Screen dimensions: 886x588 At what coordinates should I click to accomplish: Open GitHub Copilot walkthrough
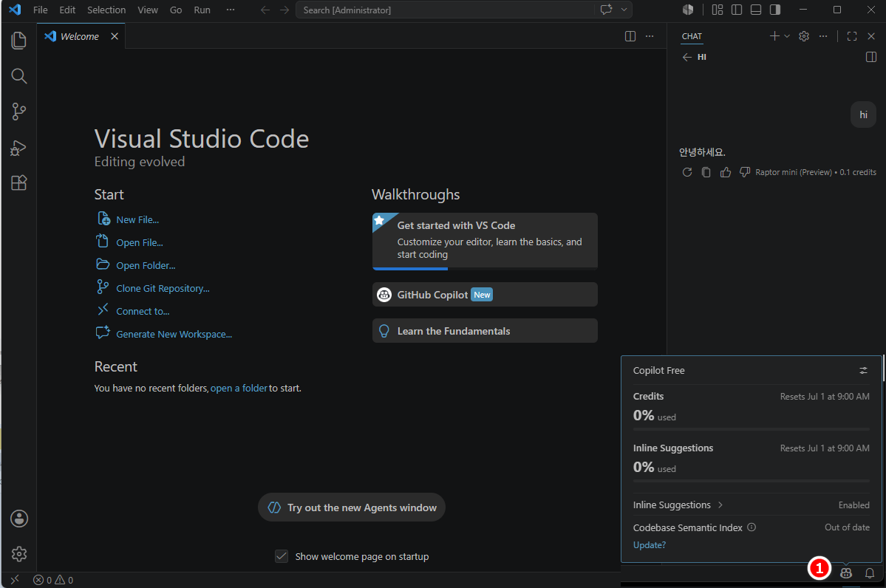(485, 294)
